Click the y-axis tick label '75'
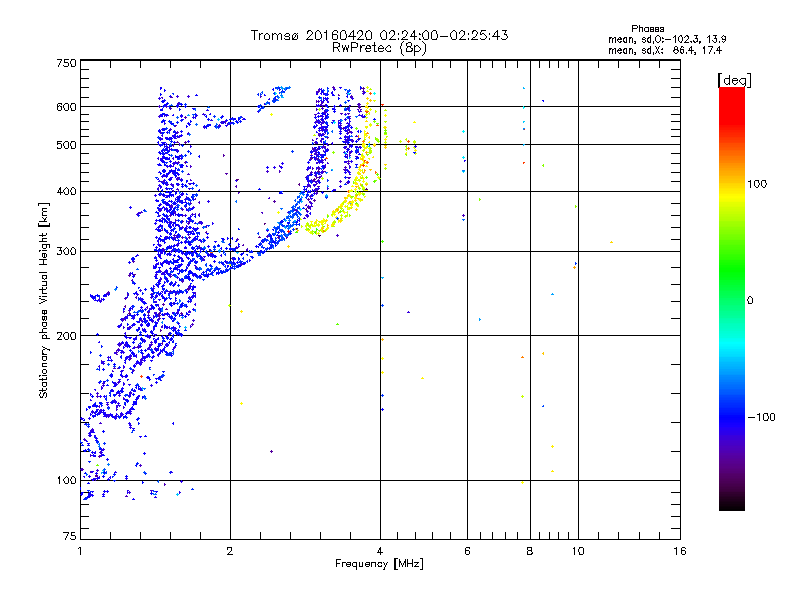The image size is (800, 600). pos(70,536)
